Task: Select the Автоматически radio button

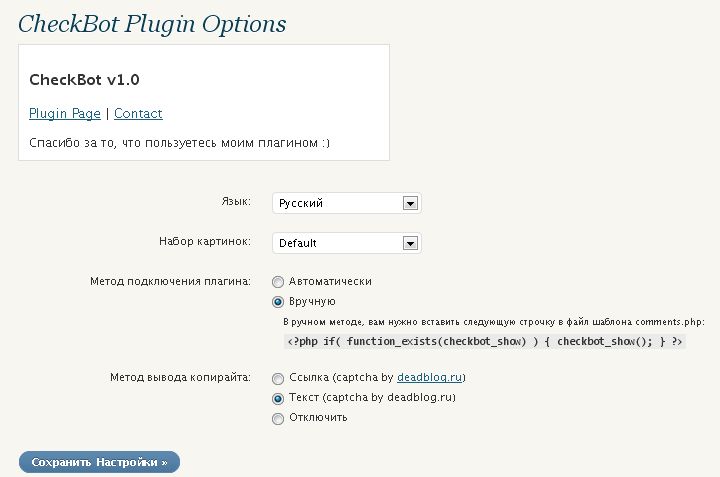Action: tap(278, 281)
